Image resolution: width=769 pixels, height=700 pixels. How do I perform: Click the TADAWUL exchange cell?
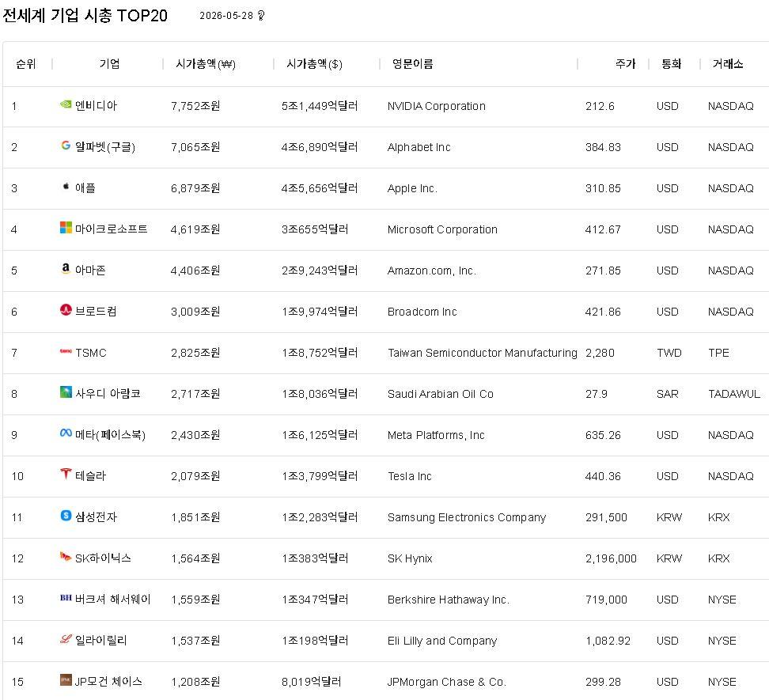734,394
